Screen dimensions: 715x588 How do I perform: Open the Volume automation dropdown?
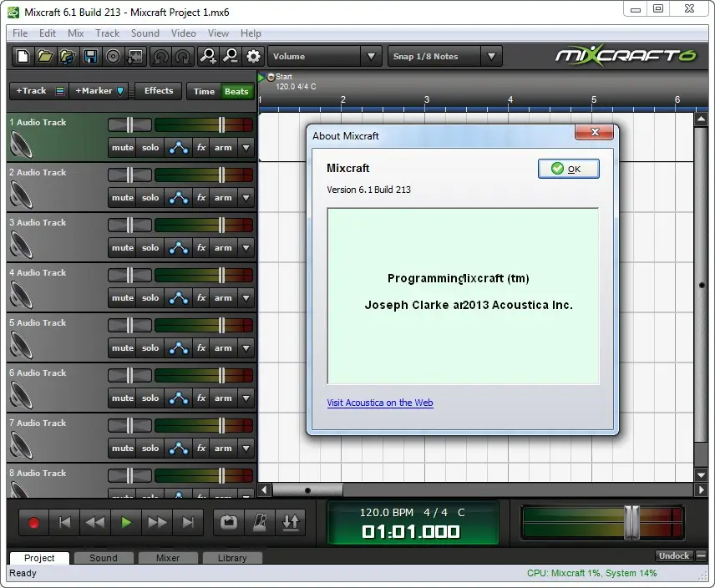[371, 57]
